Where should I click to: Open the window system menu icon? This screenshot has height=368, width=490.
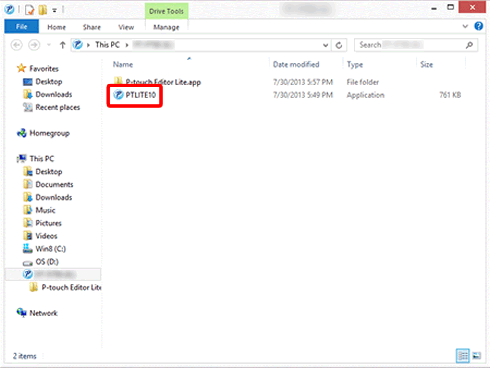coord(9,10)
